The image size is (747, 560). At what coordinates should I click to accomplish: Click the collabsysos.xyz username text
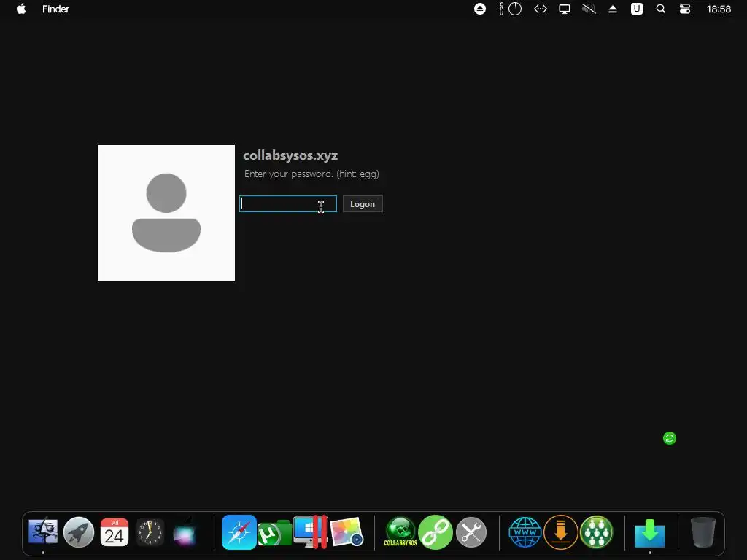[x=290, y=155]
